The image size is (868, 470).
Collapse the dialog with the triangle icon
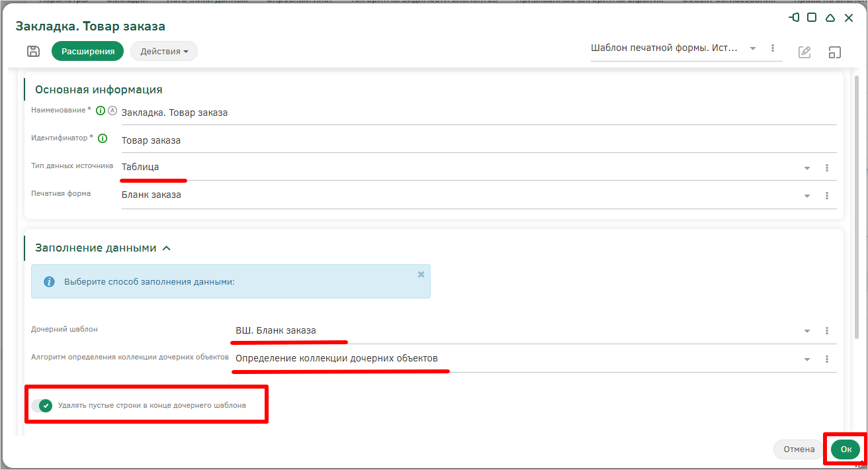tap(830, 18)
